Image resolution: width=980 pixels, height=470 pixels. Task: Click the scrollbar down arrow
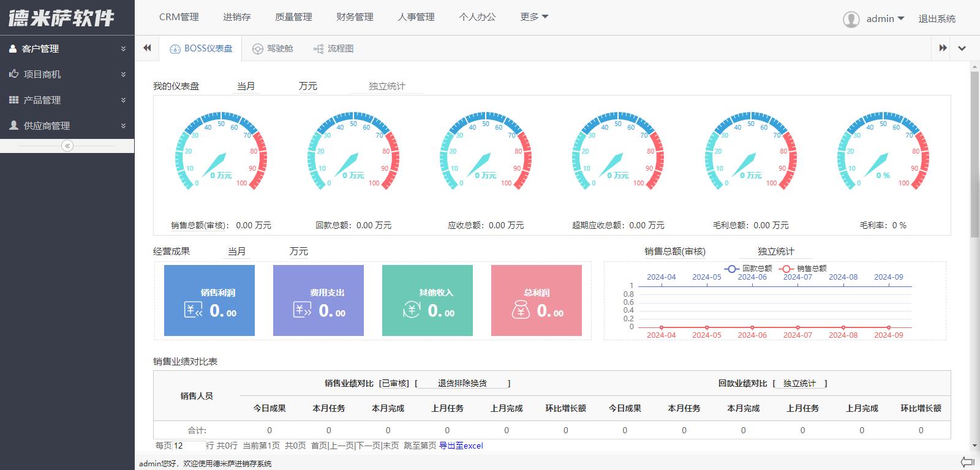click(974, 446)
